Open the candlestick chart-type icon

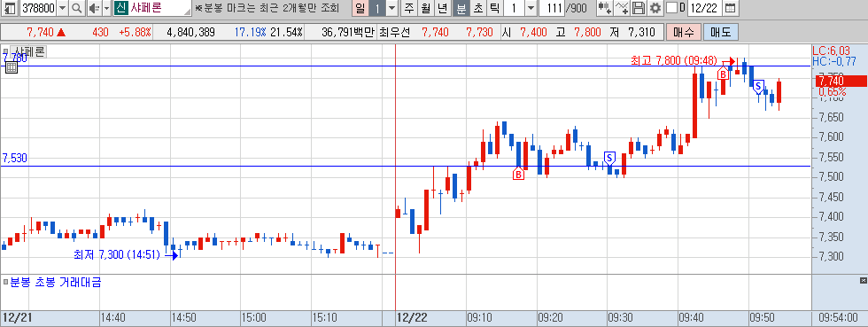click(x=605, y=8)
